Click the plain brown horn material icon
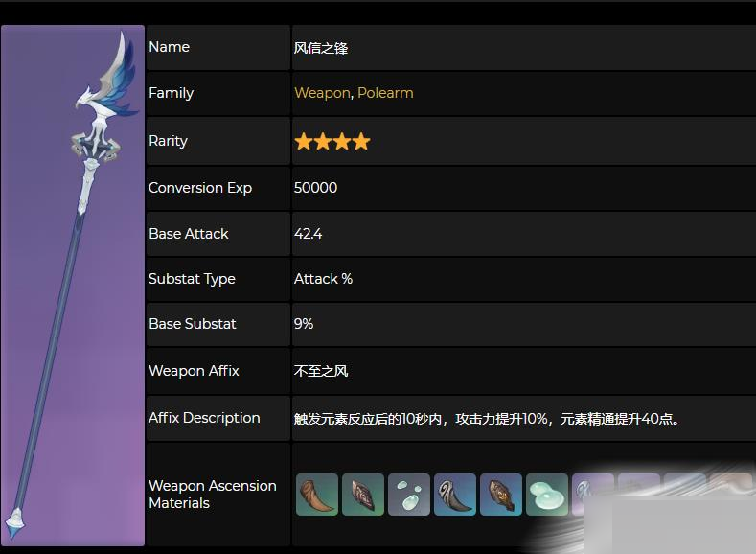Viewport: 756px width, 554px height. tap(317, 495)
